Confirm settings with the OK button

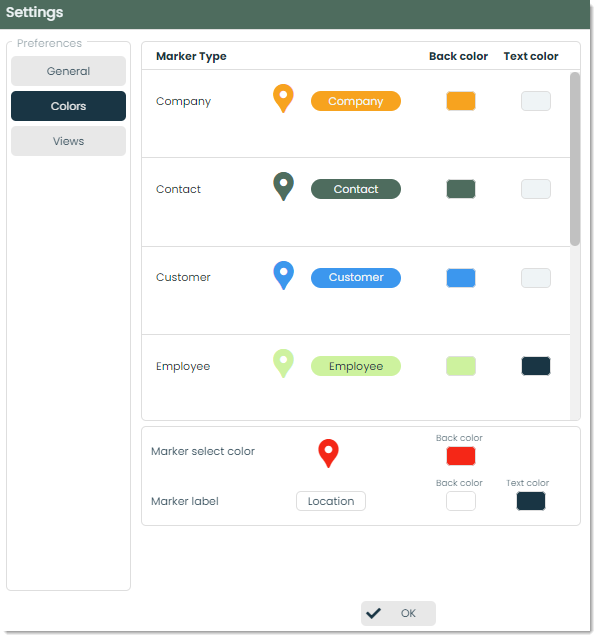point(398,613)
